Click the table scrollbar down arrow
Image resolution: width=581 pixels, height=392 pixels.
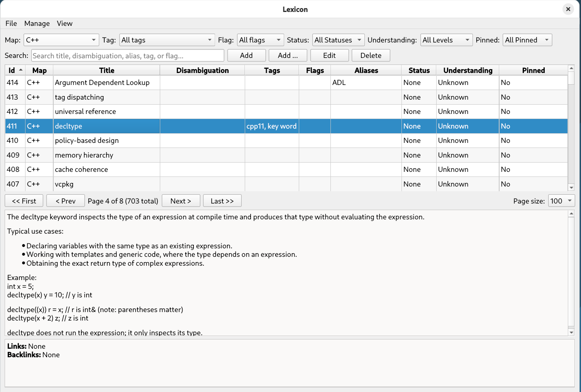coord(571,188)
